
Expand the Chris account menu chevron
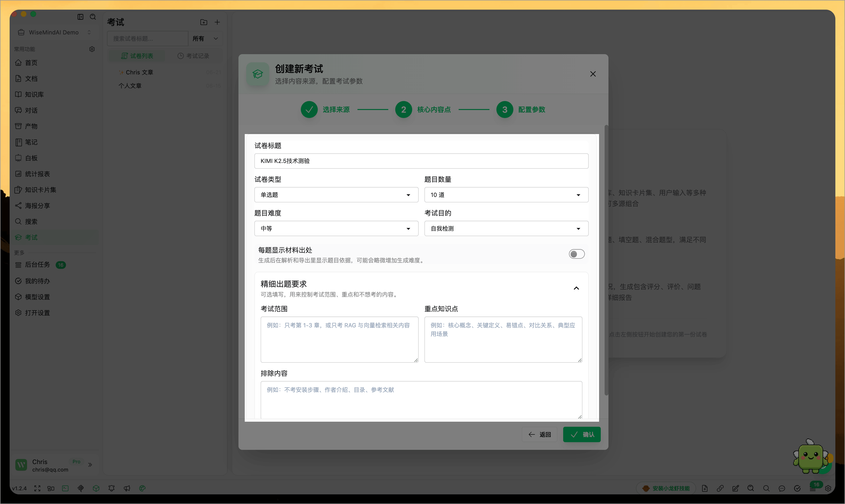(x=90, y=465)
